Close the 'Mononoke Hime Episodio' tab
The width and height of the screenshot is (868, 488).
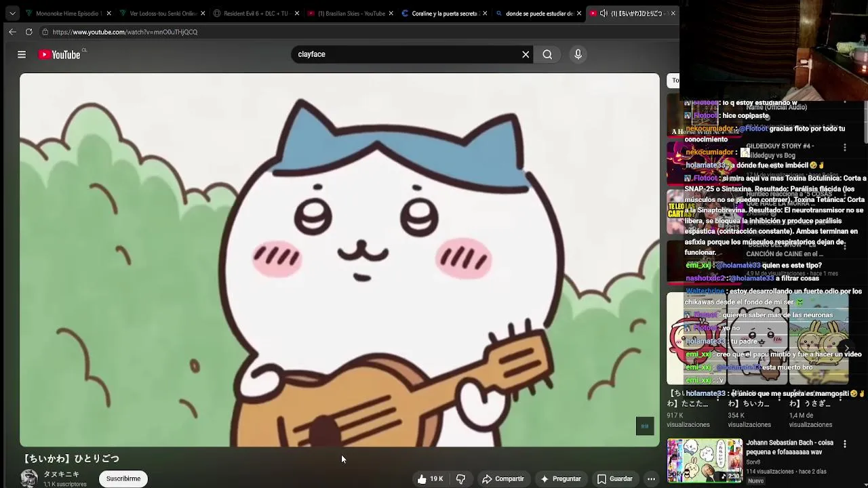pos(108,13)
